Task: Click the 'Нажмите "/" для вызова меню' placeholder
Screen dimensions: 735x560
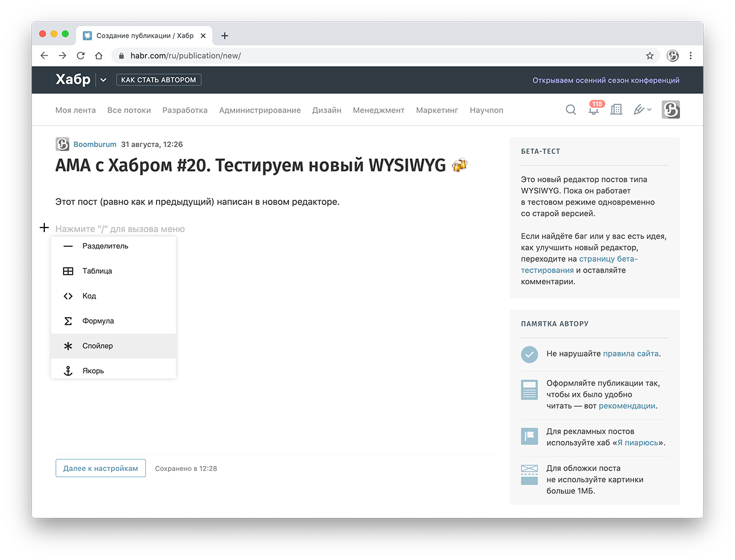Action: [120, 229]
